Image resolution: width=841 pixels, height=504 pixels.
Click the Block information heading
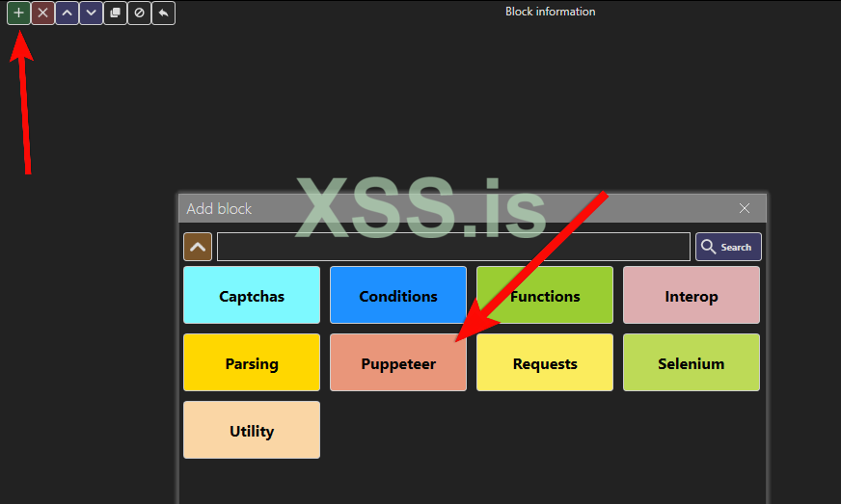click(551, 12)
